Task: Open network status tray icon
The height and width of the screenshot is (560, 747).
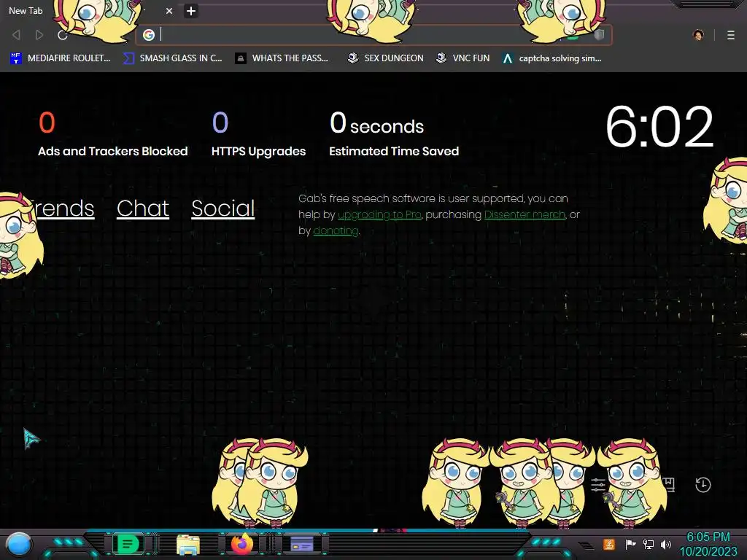Action: [649, 544]
